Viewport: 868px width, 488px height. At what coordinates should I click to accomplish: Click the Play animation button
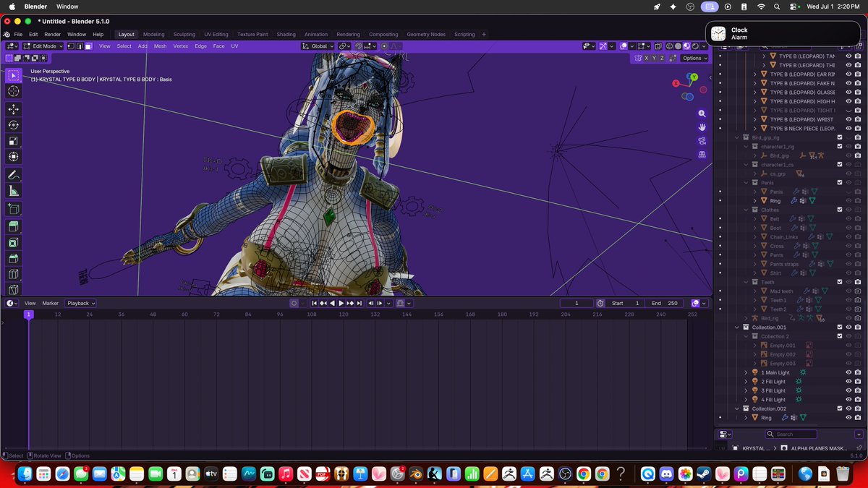pos(341,303)
